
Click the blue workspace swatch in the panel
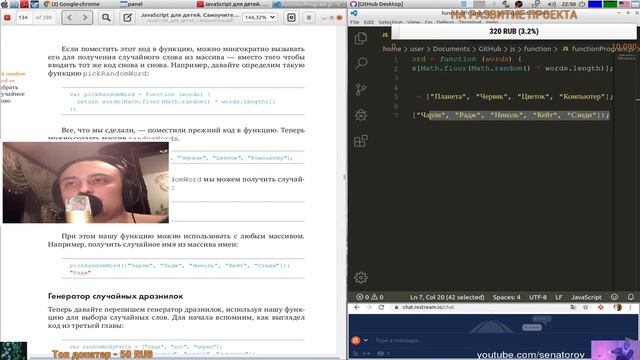click(595, 4)
